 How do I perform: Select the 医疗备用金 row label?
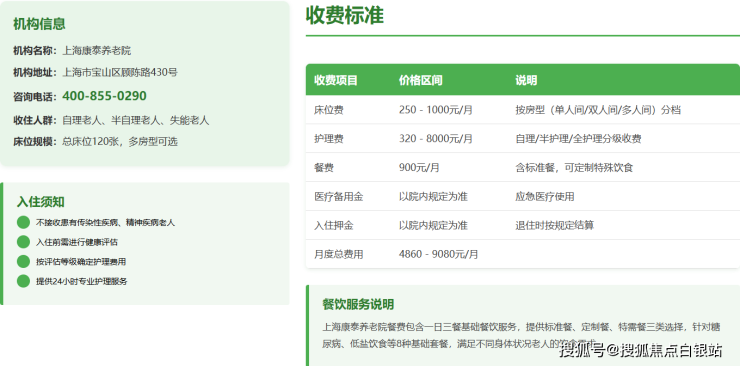(339, 197)
